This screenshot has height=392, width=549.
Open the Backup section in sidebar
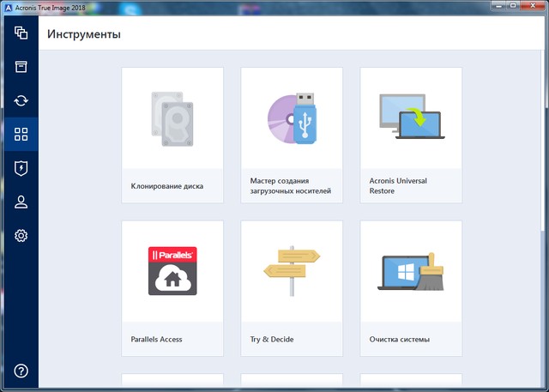21,33
